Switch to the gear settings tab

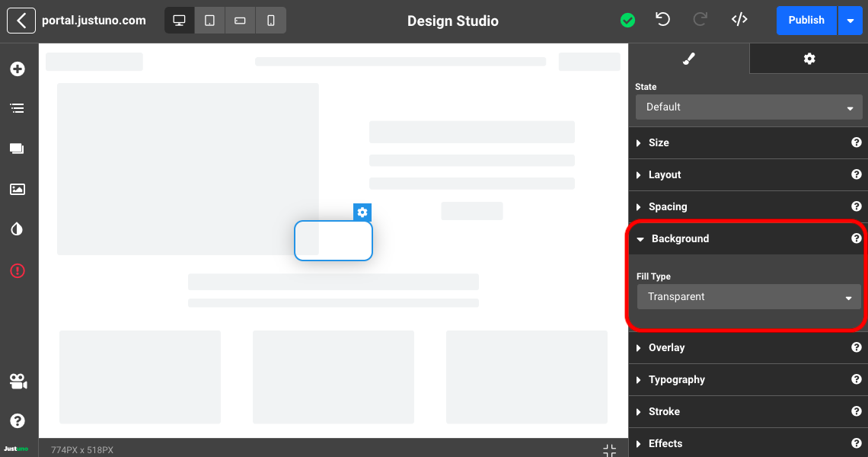coord(809,59)
